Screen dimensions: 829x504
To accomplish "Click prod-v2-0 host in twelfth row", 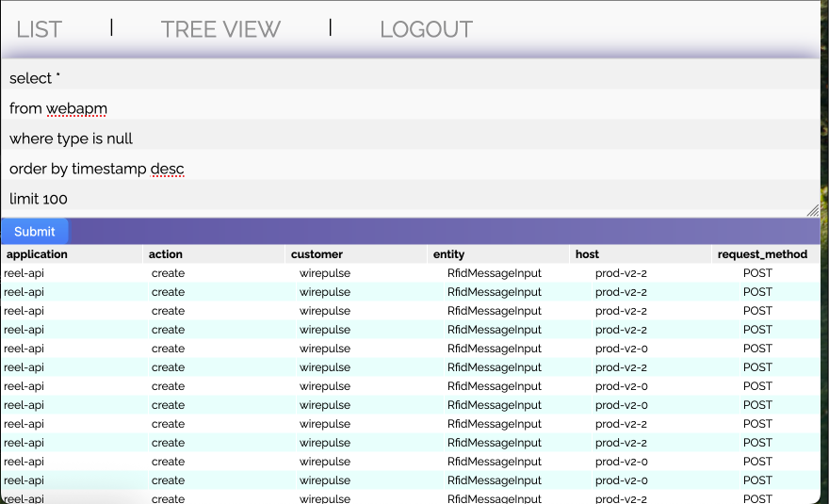I will tap(621, 480).
